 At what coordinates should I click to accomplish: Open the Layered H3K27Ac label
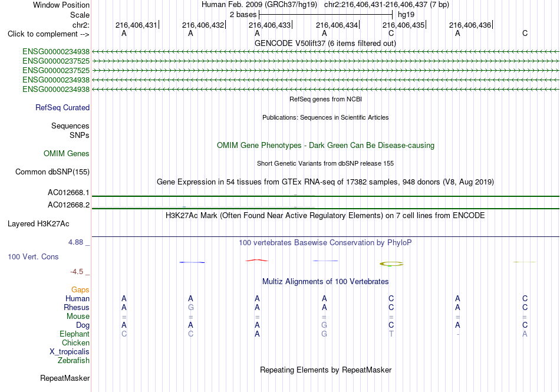coord(38,224)
